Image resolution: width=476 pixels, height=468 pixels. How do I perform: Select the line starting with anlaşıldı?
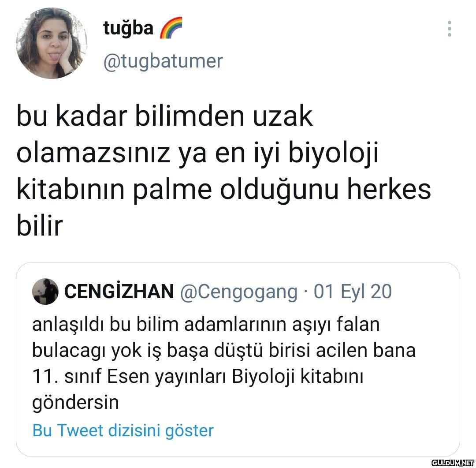point(206,324)
